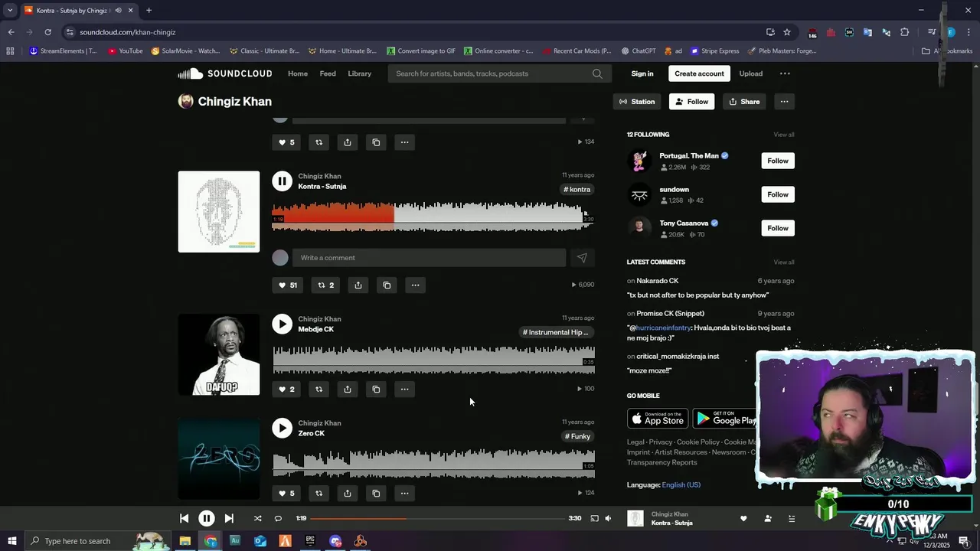
Task: Repost the Zero CK track
Action: pyautogui.click(x=318, y=494)
